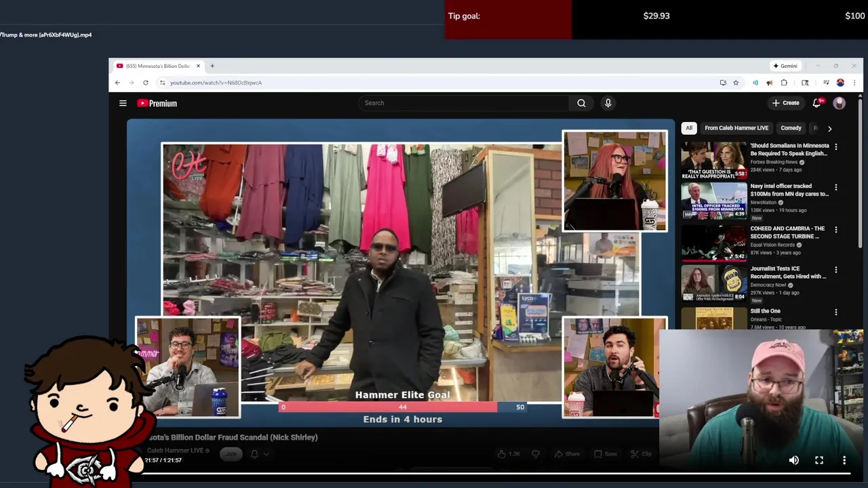Open 'Should Somalians In Minnesota' video thumbnail
The image size is (868, 488).
tap(714, 159)
